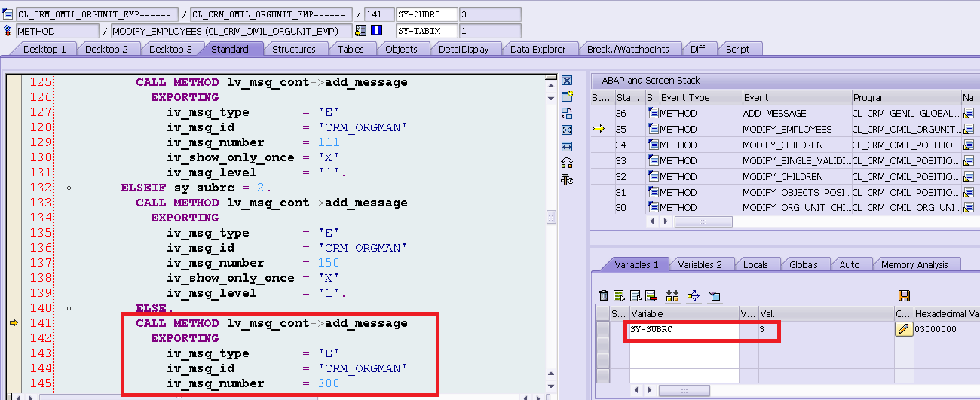Switch to Variables 2 tab

(700, 264)
